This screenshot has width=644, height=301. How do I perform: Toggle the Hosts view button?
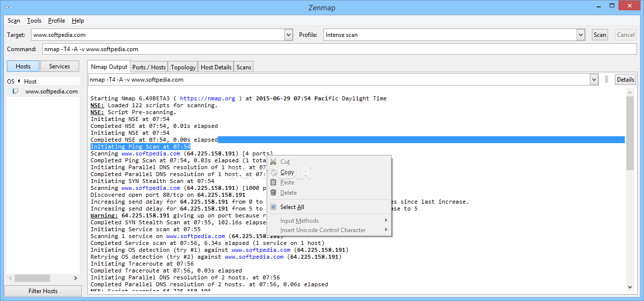click(x=23, y=66)
